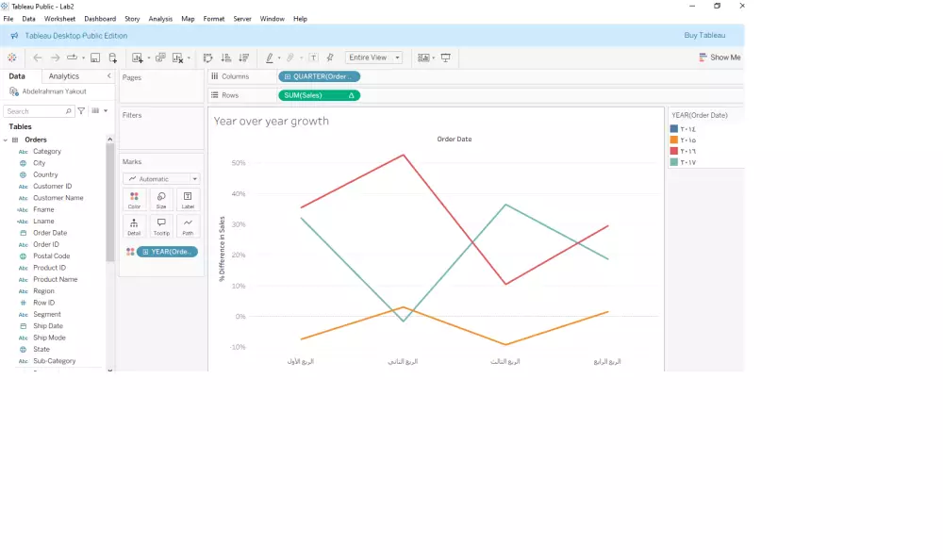Click the QUARTER(Order Date) pill in Columns
Image resolution: width=943 pixels, height=560 pixels.
point(320,76)
